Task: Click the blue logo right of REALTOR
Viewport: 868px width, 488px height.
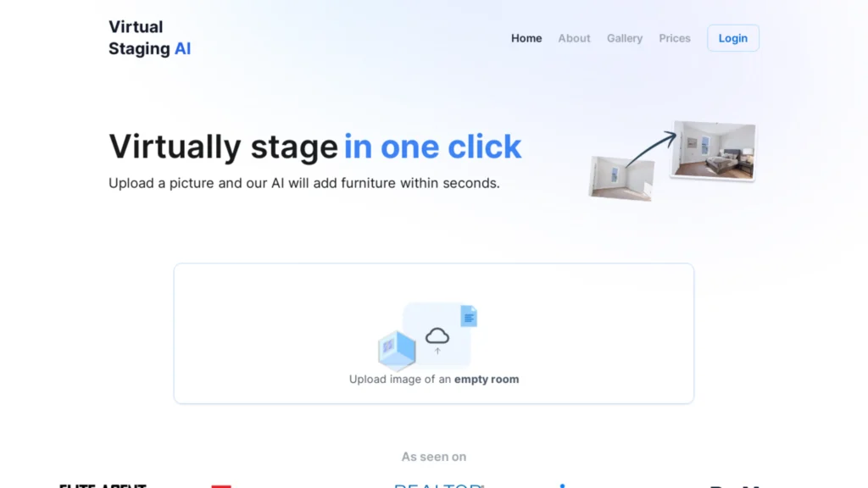Action: (563, 485)
